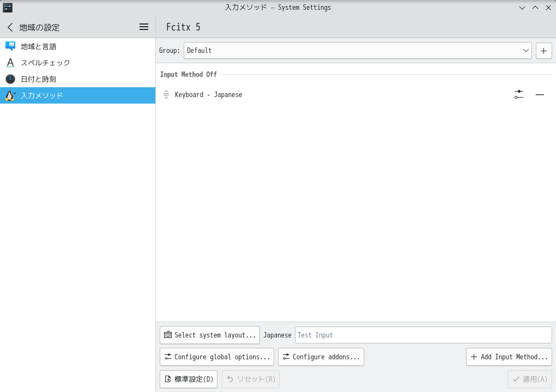Click the Select system layout... button
556x392 pixels.
click(x=210, y=335)
